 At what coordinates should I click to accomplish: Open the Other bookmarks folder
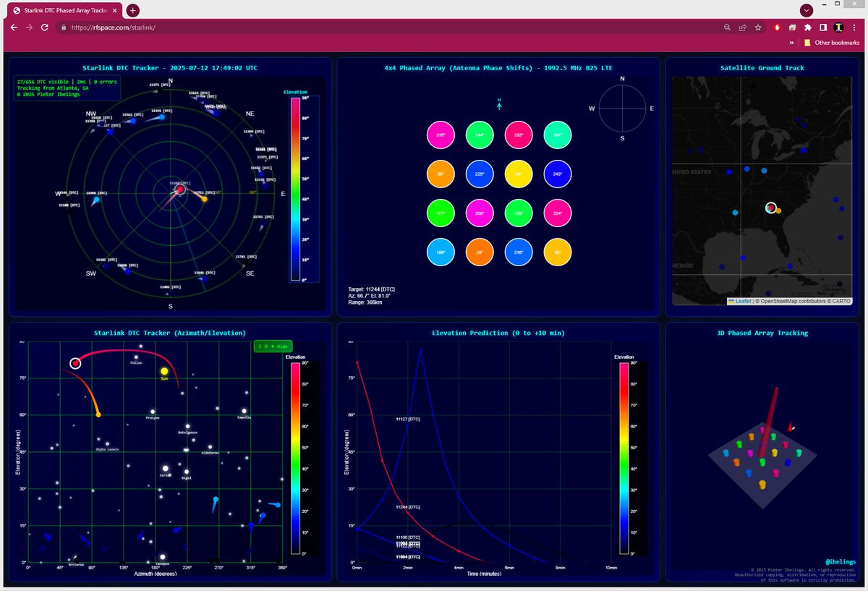pyautogui.click(x=831, y=43)
